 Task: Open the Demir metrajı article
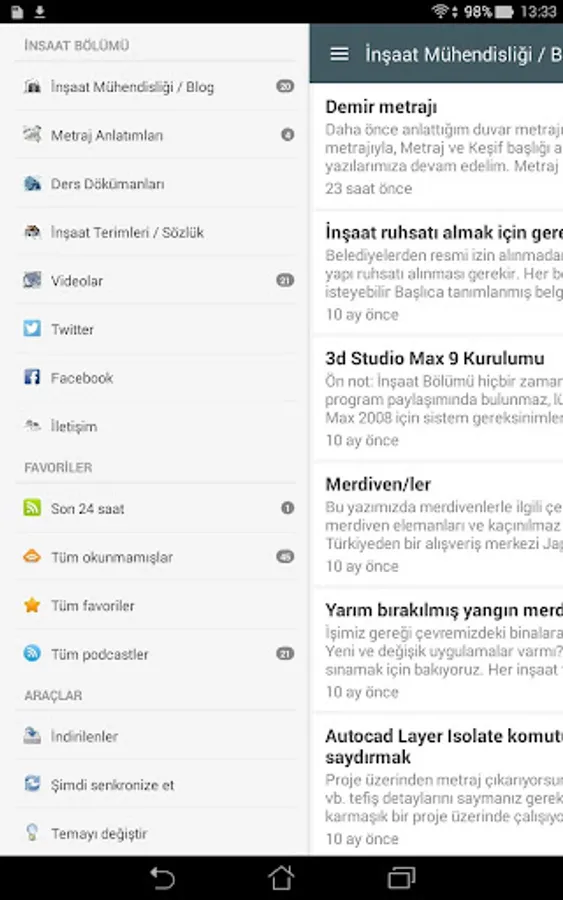439,147
